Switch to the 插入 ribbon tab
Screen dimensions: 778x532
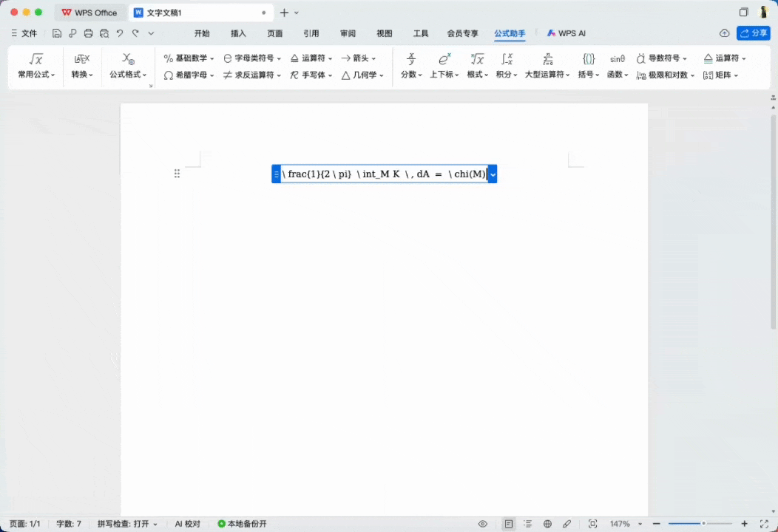click(x=238, y=33)
